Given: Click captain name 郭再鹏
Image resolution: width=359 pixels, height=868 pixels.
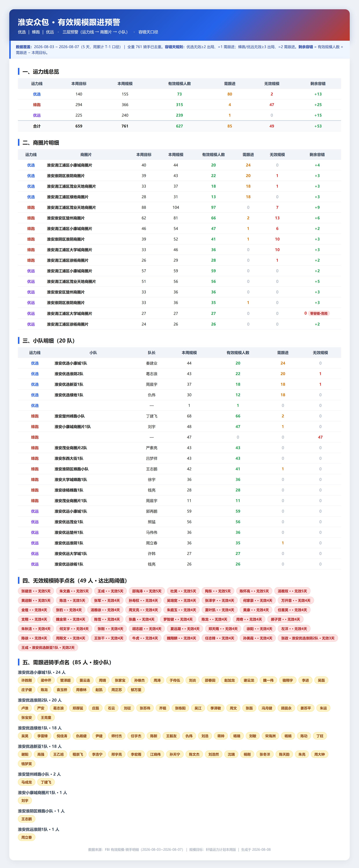Looking at the screenshot, I should click(x=152, y=511).
